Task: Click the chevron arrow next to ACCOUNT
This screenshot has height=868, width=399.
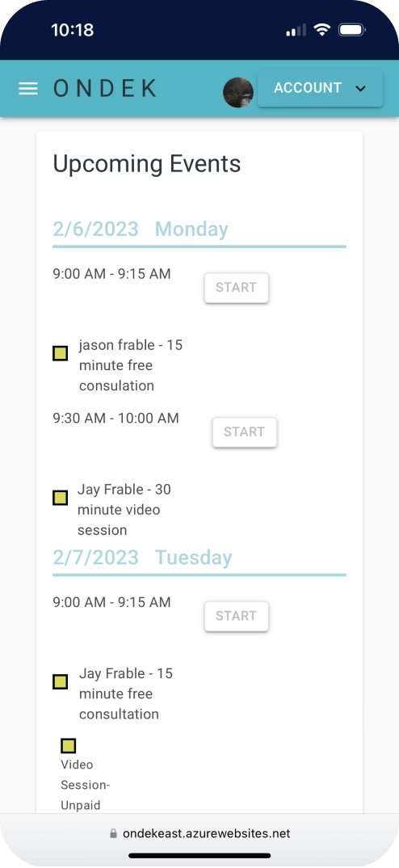Action: coord(361,89)
